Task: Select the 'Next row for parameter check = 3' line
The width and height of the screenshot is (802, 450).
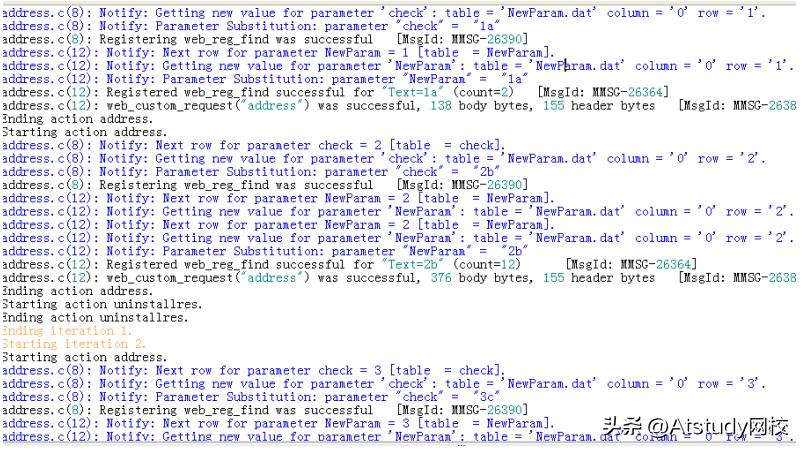Action: (x=253, y=370)
